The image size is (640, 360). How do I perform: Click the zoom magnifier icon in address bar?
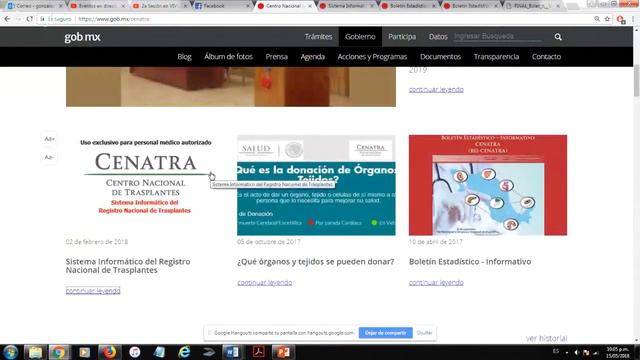tap(597, 19)
